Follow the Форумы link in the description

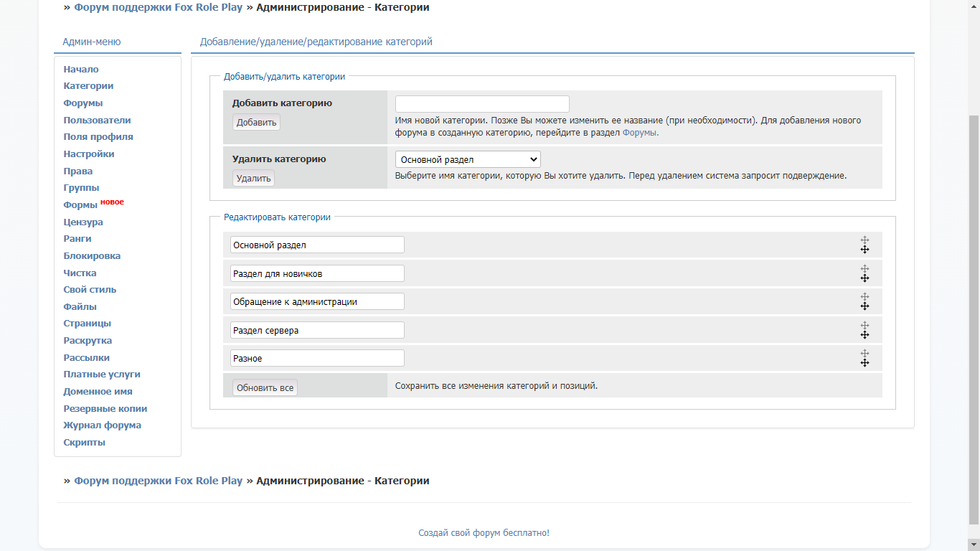coord(639,133)
